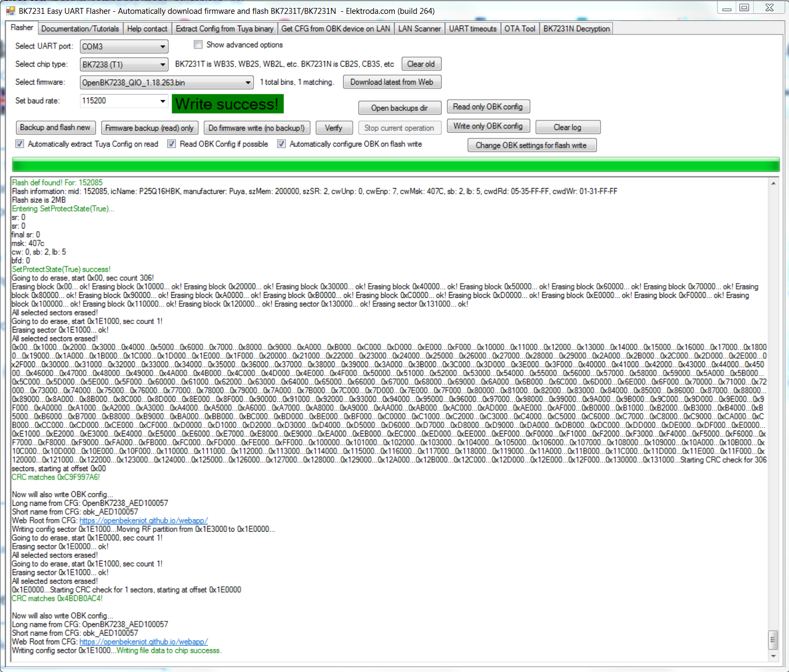Open the OTA Tool tab

coord(520,29)
